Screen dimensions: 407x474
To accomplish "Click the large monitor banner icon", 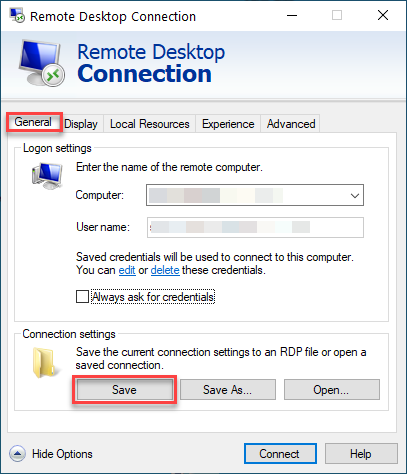I will [x=41, y=63].
